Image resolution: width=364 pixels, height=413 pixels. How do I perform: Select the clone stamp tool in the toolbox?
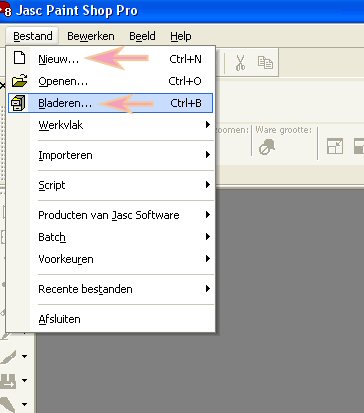[x=9, y=381]
